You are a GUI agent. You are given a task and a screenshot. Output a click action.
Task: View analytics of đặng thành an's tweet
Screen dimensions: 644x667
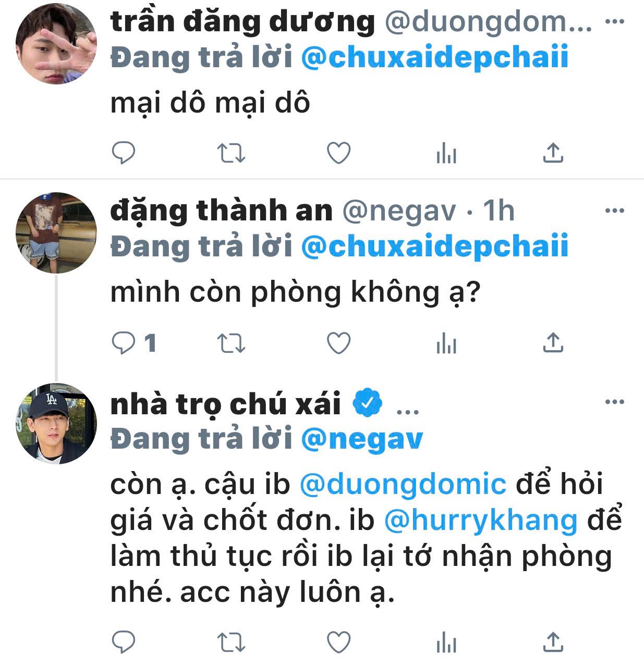[x=446, y=344]
